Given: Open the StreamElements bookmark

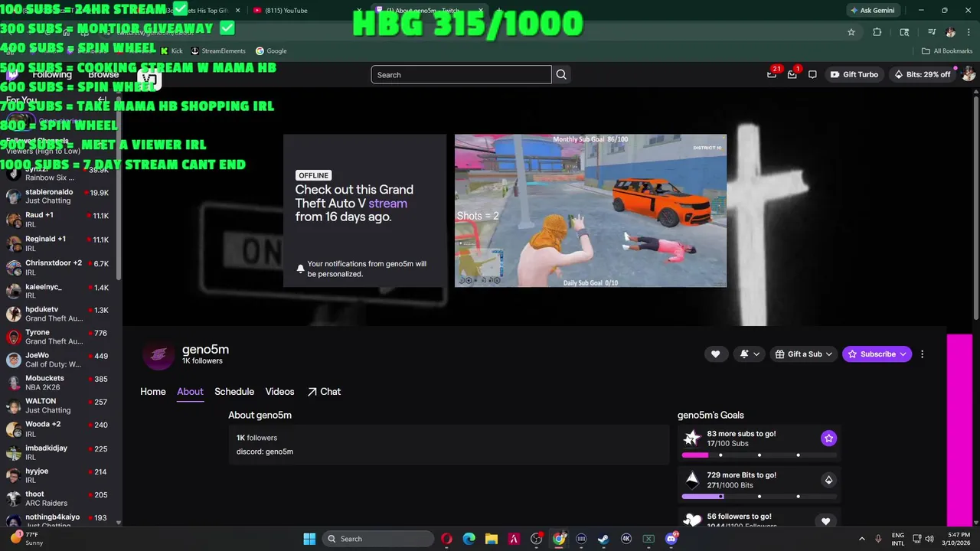Looking at the screenshot, I should tap(218, 51).
